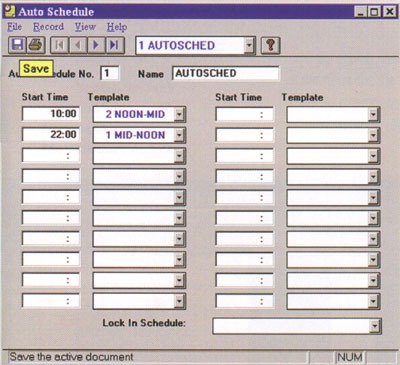The height and width of the screenshot is (365, 400).
Task: Click the Auto Schedule title bar icon
Action: (x=10, y=11)
